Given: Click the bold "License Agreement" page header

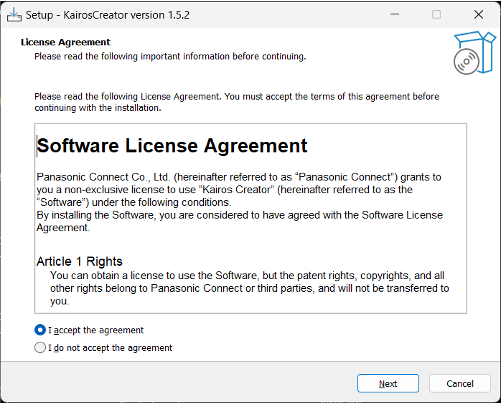Looking at the screenshot, I should point(65,42).
